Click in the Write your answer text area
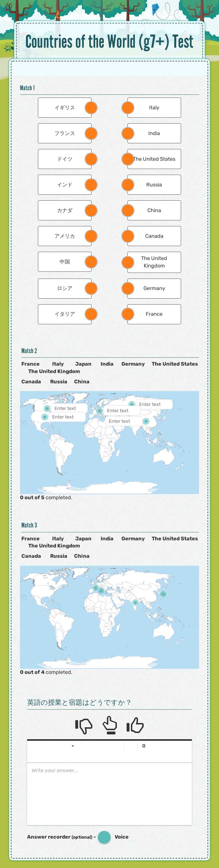The width and height of the screenshot is (219, 868). point(109,794)
